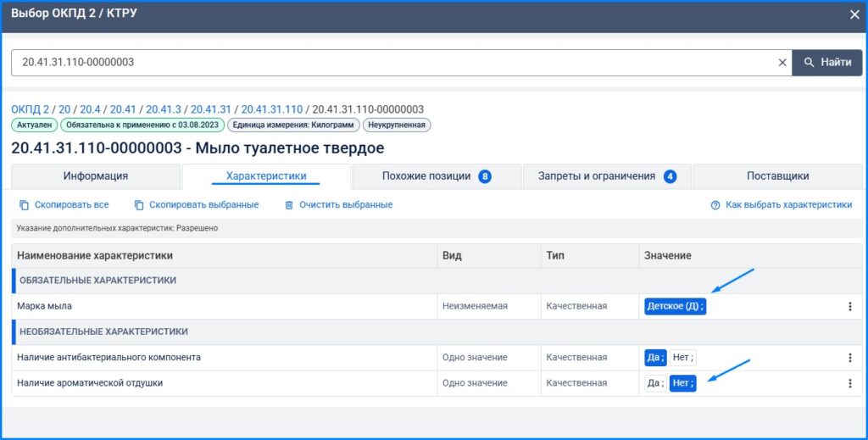Click the Неукрупненная badge
868x440 pixels.
[x=397, y=125]
